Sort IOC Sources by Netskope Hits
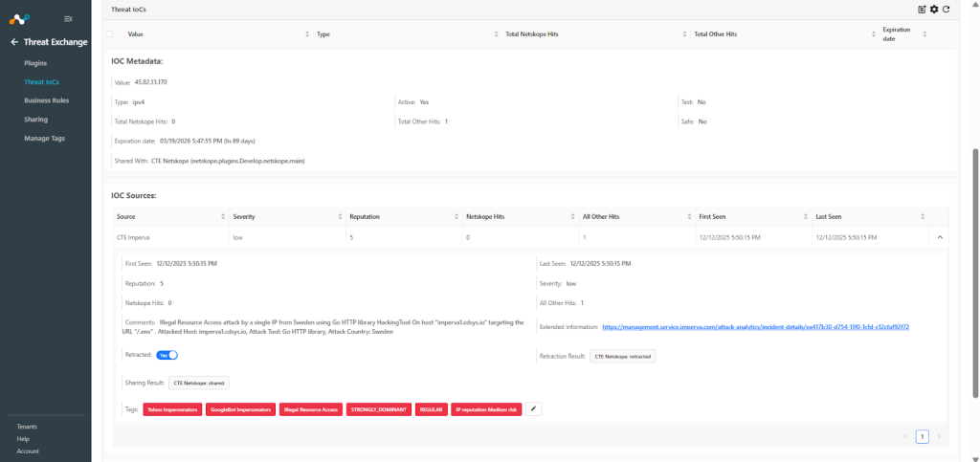 coord(572,216)
